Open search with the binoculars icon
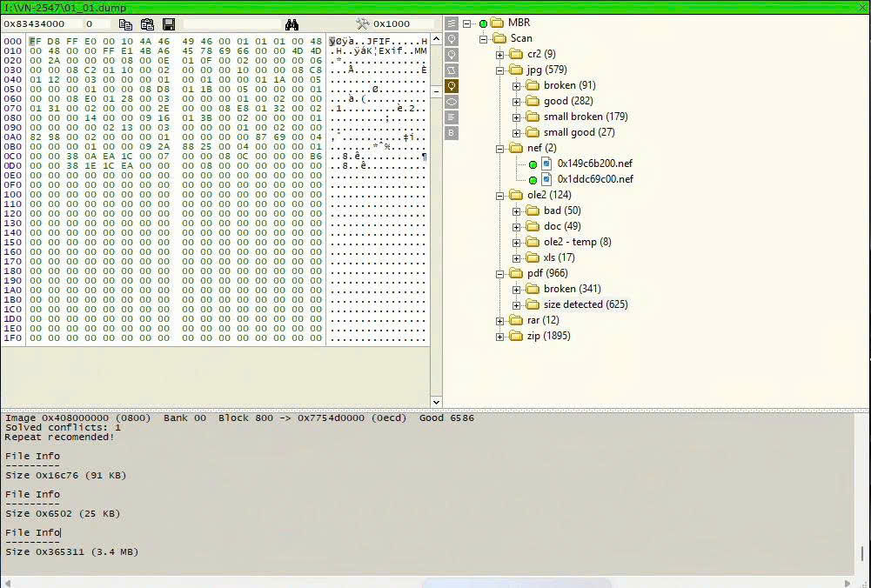The height and width of the screenshot is (588, 871). coord(291,23)
